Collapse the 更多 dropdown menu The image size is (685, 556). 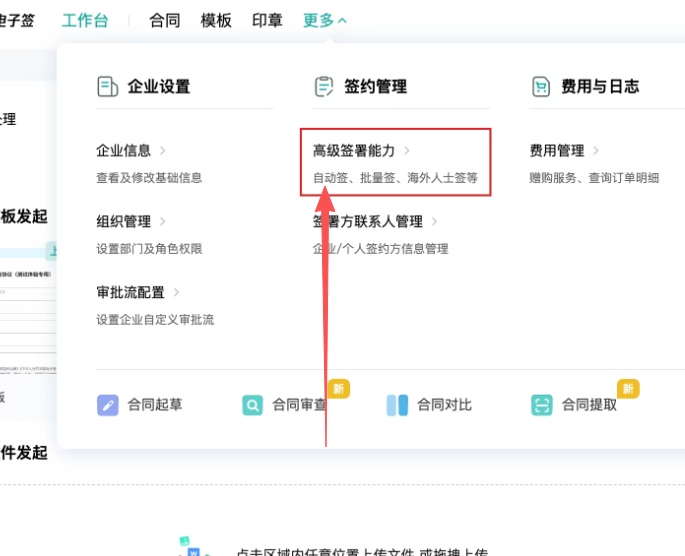pos(325,20)
